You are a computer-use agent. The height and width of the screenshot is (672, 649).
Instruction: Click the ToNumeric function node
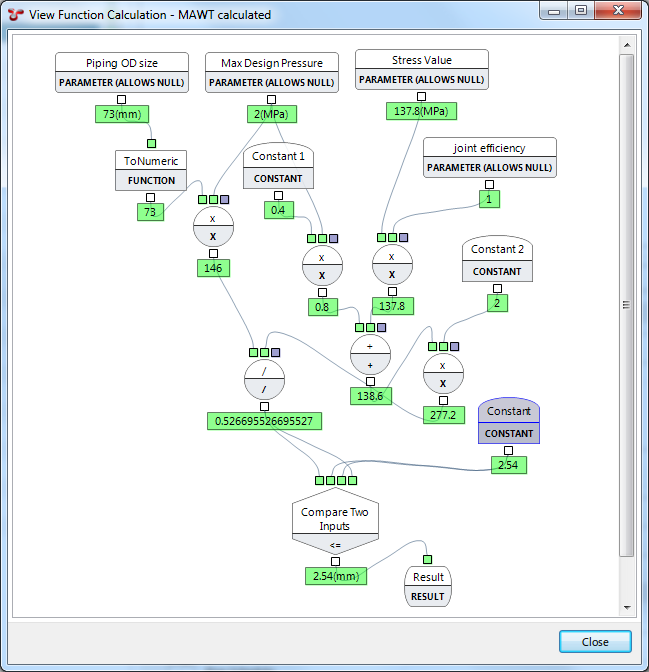point(150,170)
